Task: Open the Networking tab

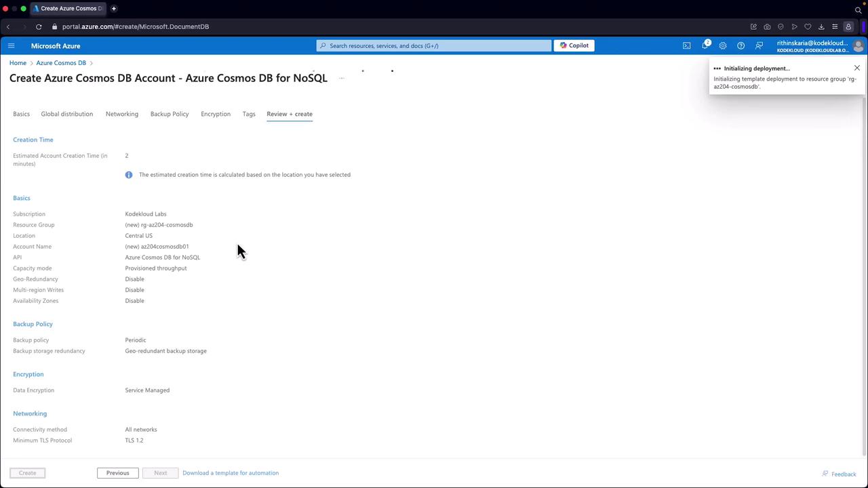Action: point(122,114)
